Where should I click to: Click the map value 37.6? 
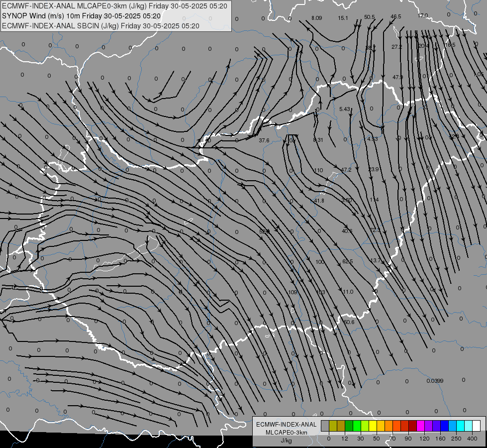[x=264, y=140]
